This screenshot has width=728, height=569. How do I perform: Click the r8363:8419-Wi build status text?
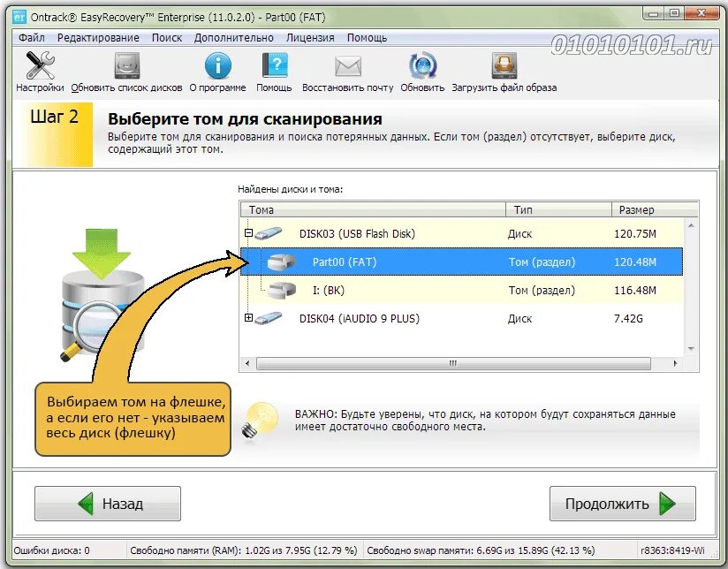672,550
